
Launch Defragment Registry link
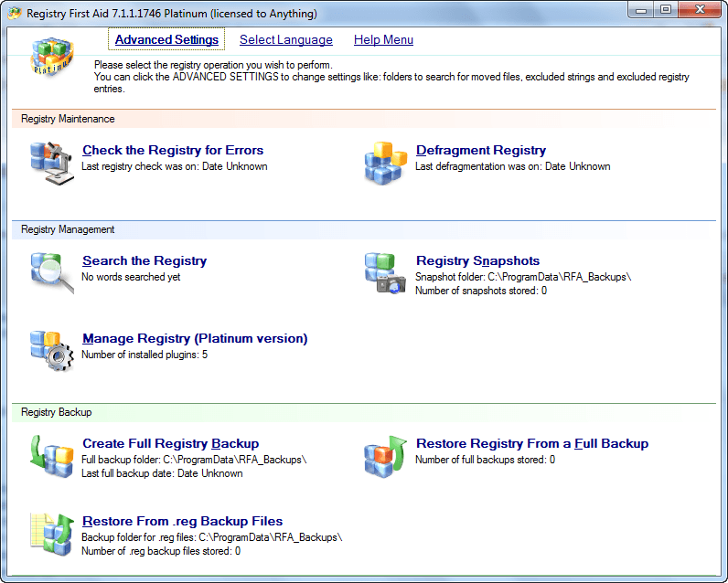(x=480, y=151)
